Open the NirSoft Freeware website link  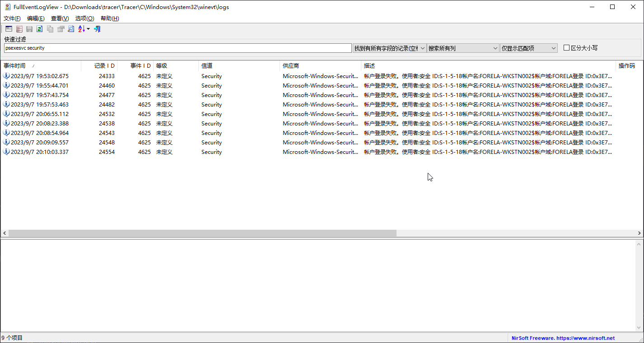point(563,338)
